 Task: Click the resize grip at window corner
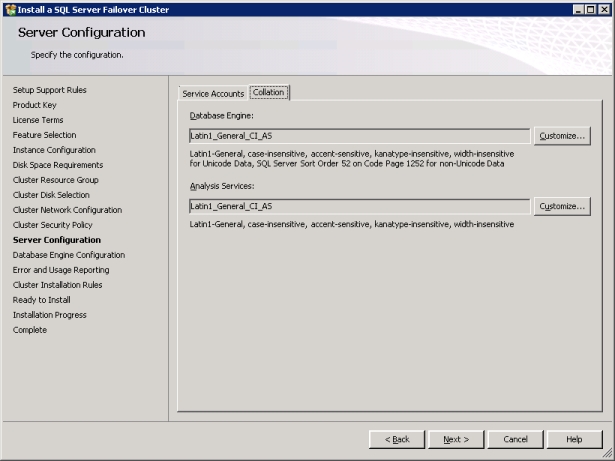[x=607, y=453]
